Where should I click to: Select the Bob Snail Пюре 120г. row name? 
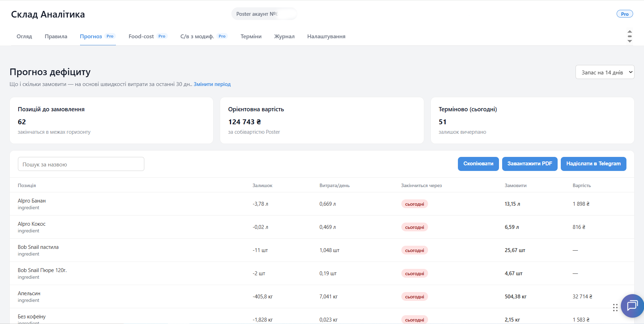(x=42, y=270)
